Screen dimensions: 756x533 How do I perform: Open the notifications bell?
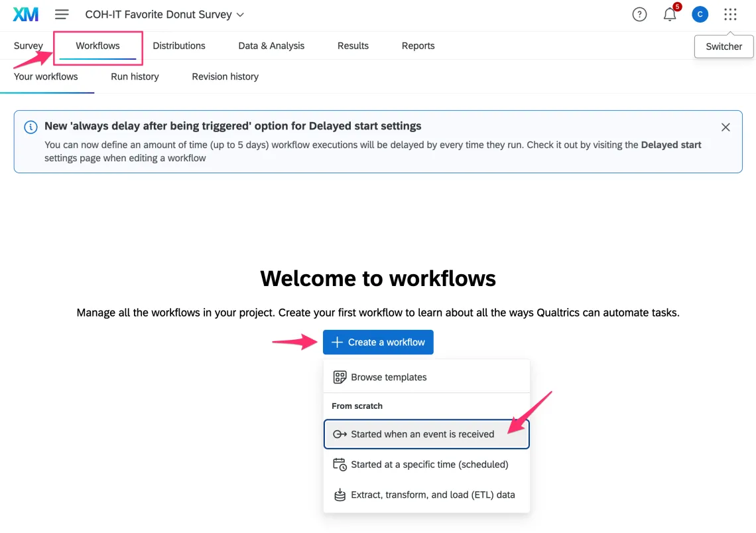pos(669,15)
